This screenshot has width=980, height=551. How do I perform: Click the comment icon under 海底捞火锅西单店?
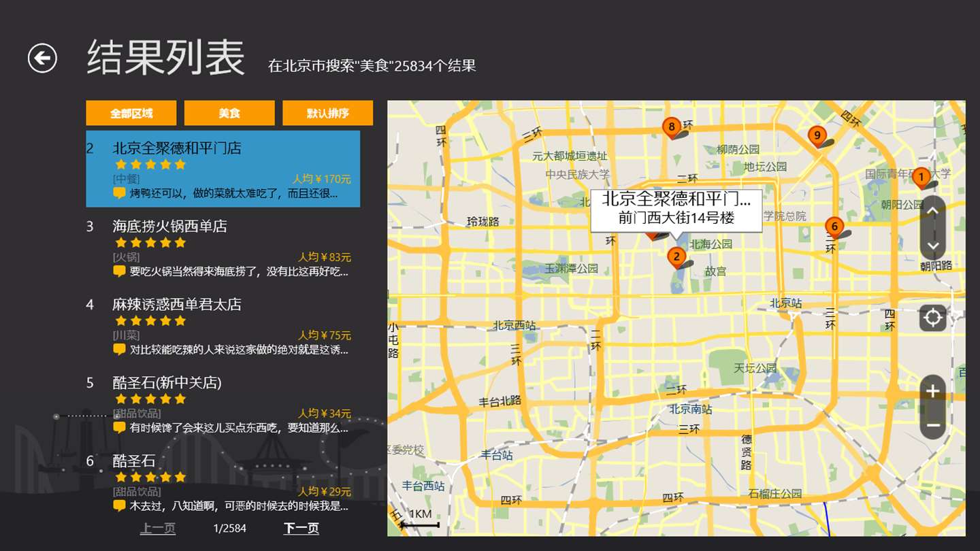click(119, 271)
